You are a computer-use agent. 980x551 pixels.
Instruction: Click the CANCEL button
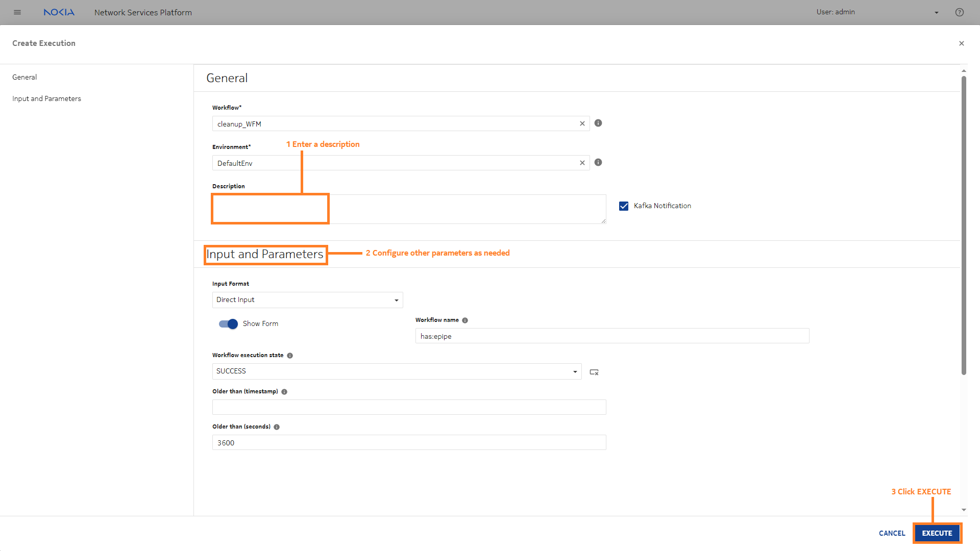point(892,533)
